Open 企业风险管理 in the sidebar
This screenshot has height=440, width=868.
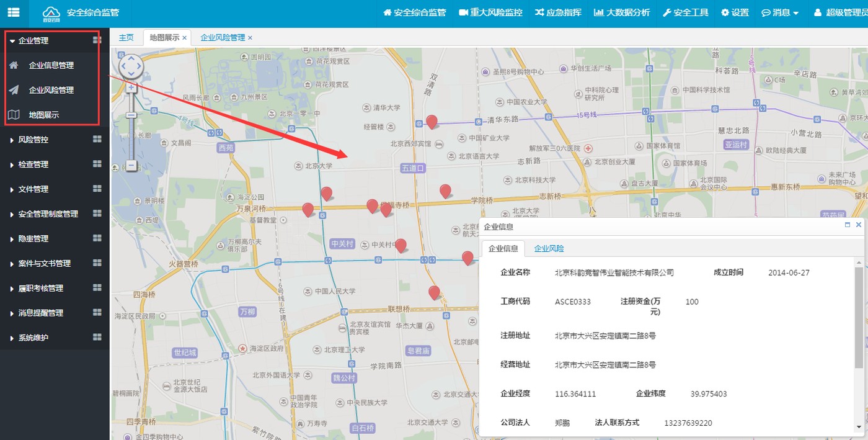click(x=51, y=90)
